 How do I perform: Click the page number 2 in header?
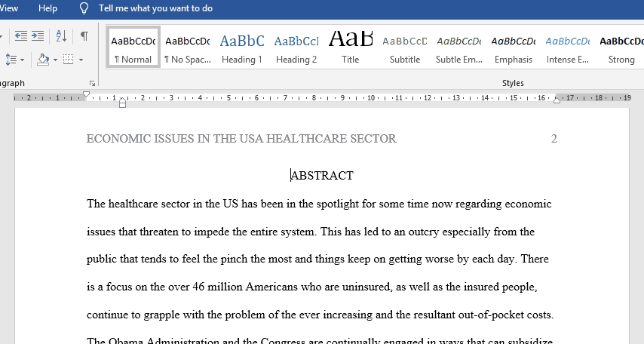(x=554, y=139)
